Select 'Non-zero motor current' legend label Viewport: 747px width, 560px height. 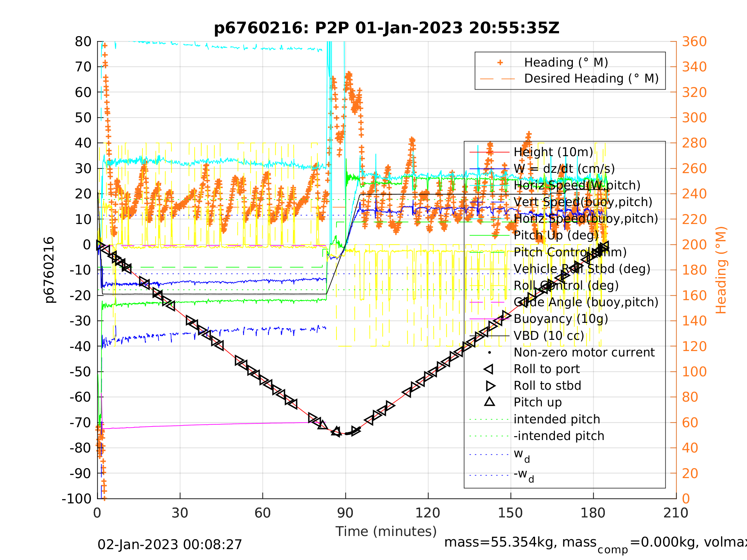[584, 352]
